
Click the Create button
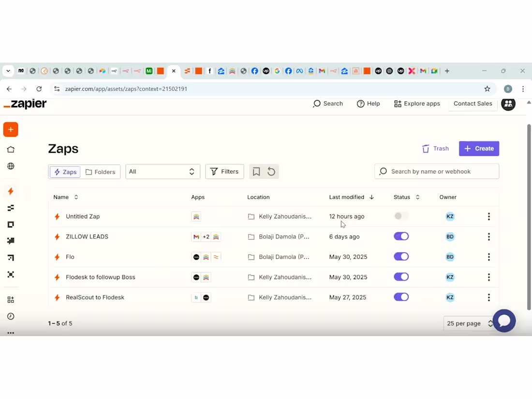click(479, 148)
